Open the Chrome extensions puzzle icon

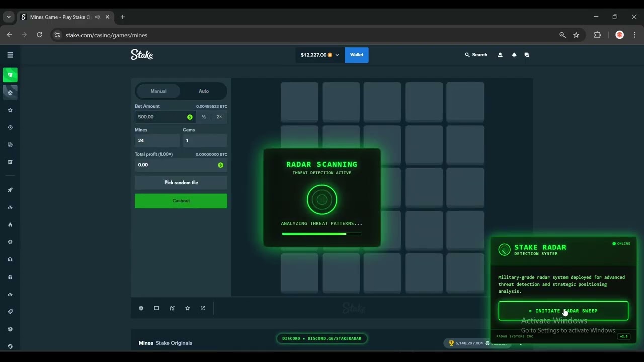pyautogui.click(x=597, y=35)
